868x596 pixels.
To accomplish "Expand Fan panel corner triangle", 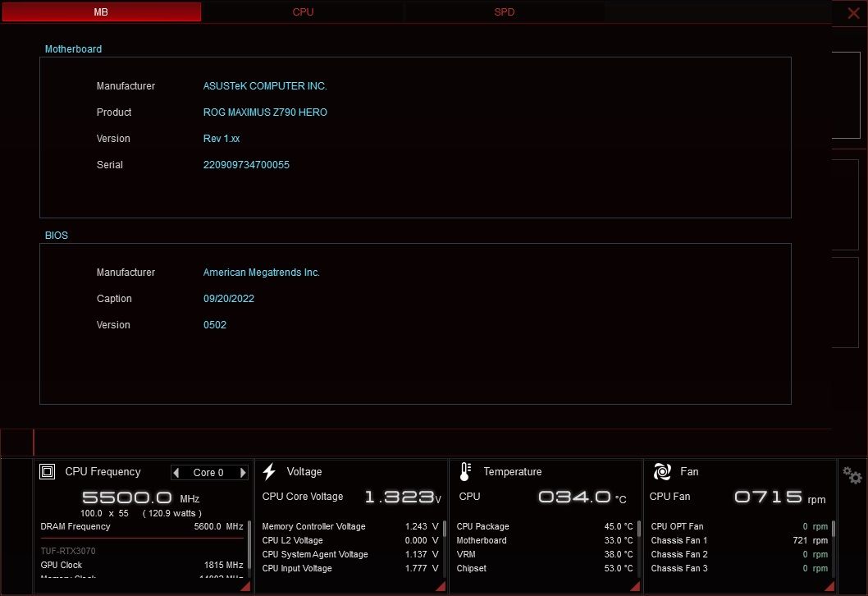I will [x=829, y=586].
